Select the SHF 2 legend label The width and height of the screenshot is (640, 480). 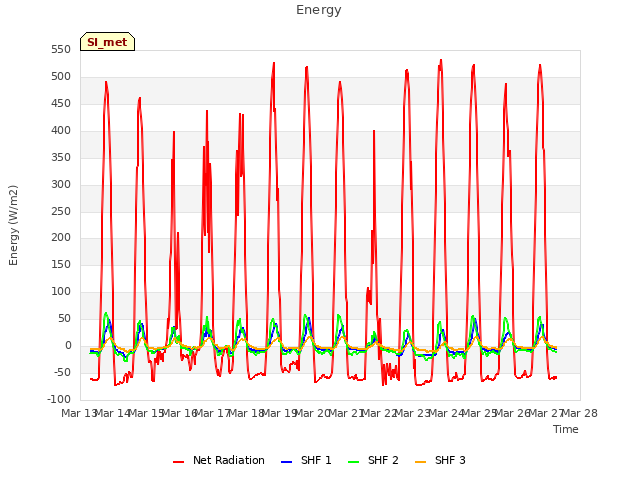[x=383, y=460]
